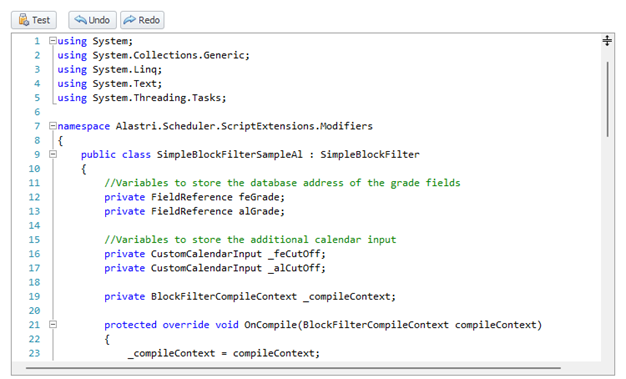Image resolution: width=626 pixels, height=379 pixels.
Task: Click the Undo button
Action: click(92, 20)
